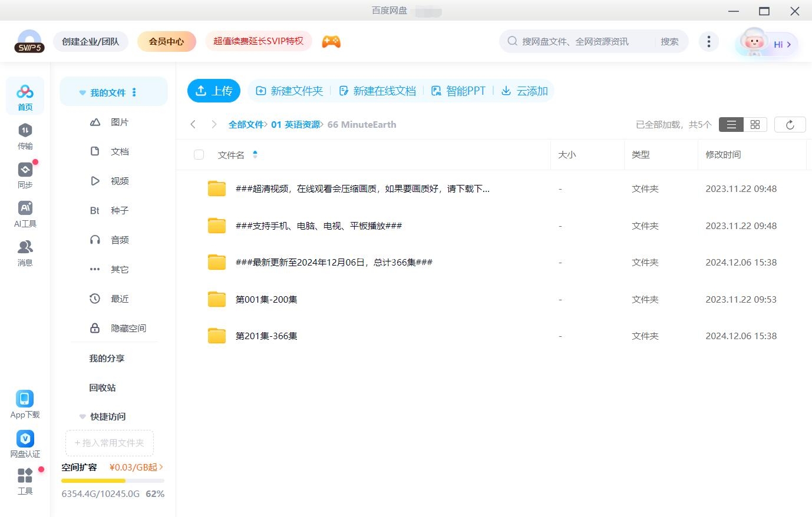Click 全部文件 breadcrumb link
Image resolution: width=812 pixels, height=517 pixels.
coord(246,124)
